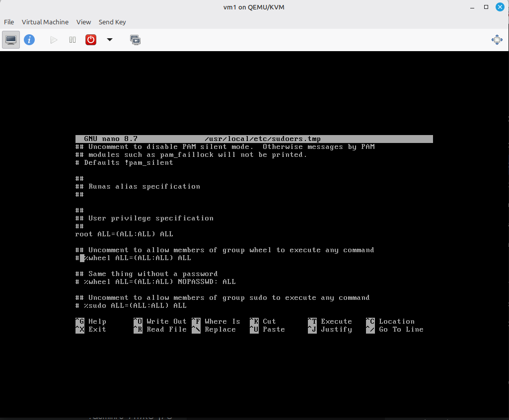Expand the shutdown options dropdown arrow

[x=110, y=40]
